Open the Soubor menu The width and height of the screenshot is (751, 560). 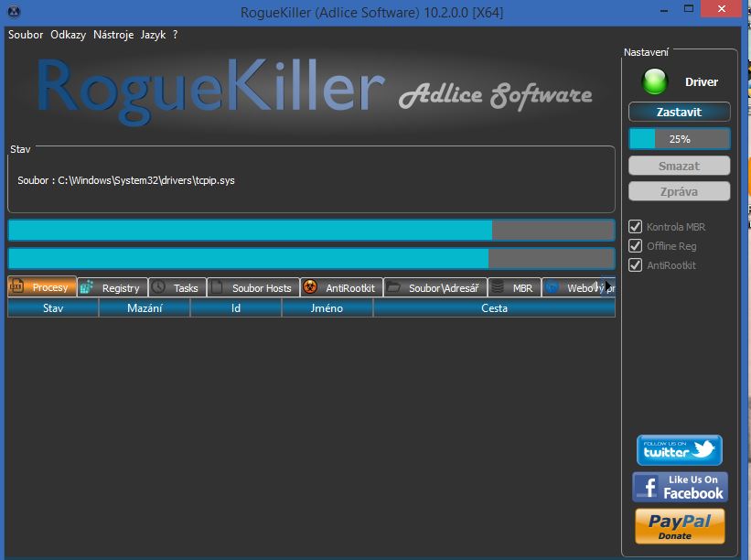(x=26, y=35)
